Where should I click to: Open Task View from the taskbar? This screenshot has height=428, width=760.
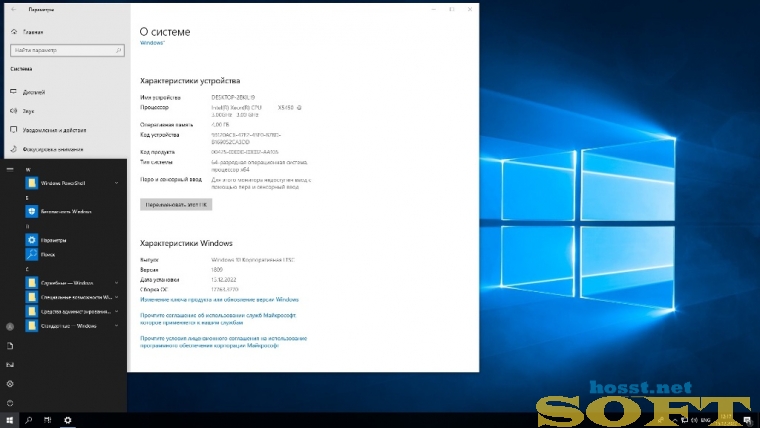(x=48, y=420)
